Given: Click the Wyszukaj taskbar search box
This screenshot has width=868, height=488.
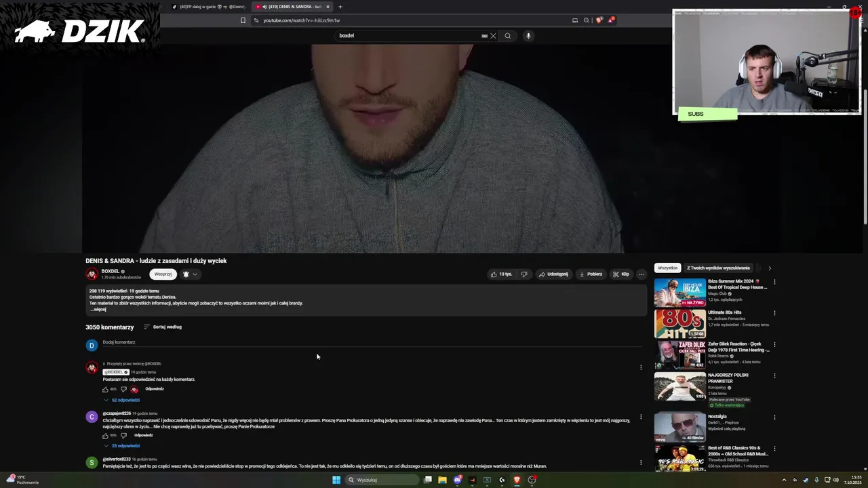Looking at the screenshot, I should (382, 480).
